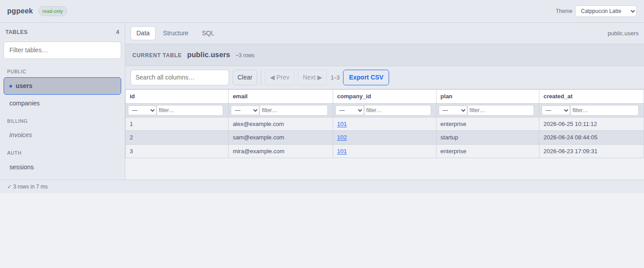Sort by the company_id column header
Screen dimensions: 644x268
click(x=385, y=96)
